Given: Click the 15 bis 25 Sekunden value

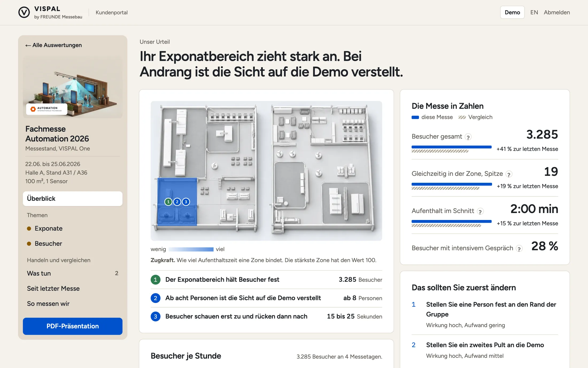Looking at the screenshot, I should pyautogui.click(x=354, y=317).
